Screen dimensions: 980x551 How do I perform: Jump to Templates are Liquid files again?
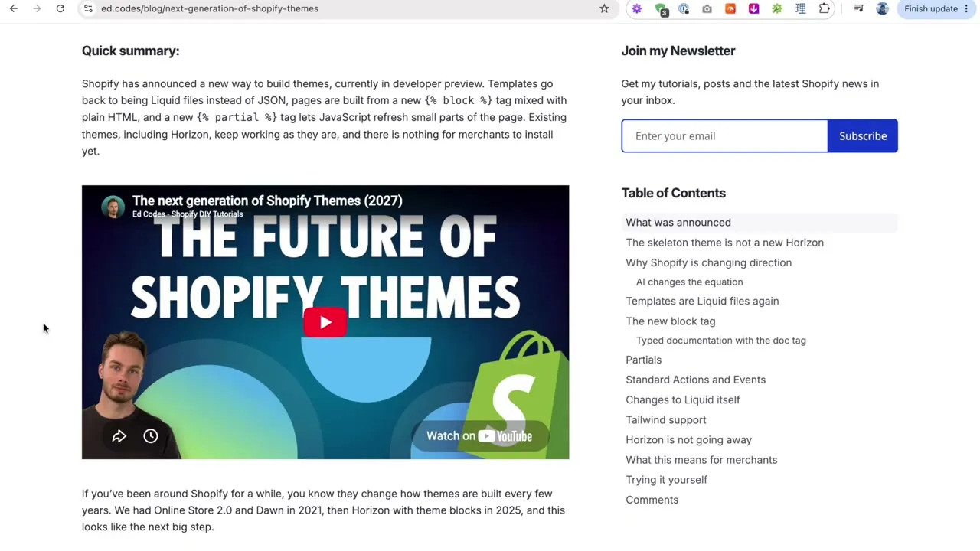pyautogui.click(x=702, y=301)
